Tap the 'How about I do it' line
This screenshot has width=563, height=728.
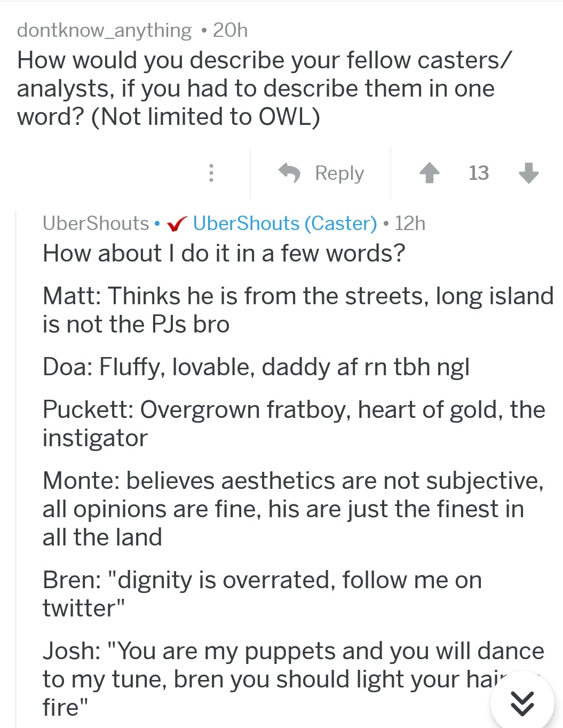pyautogui.click(x=224, y=253)
